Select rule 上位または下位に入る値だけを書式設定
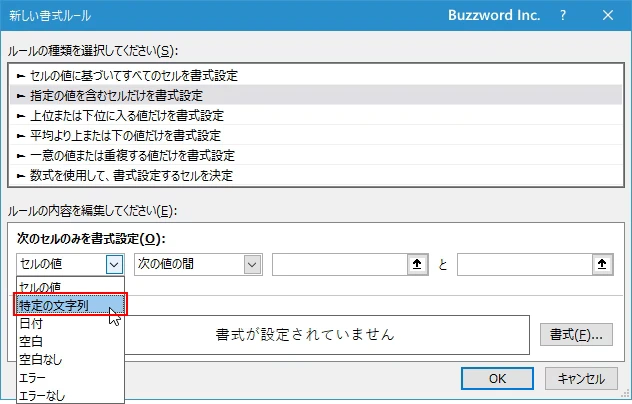The image size is (632, 404). 316,116
